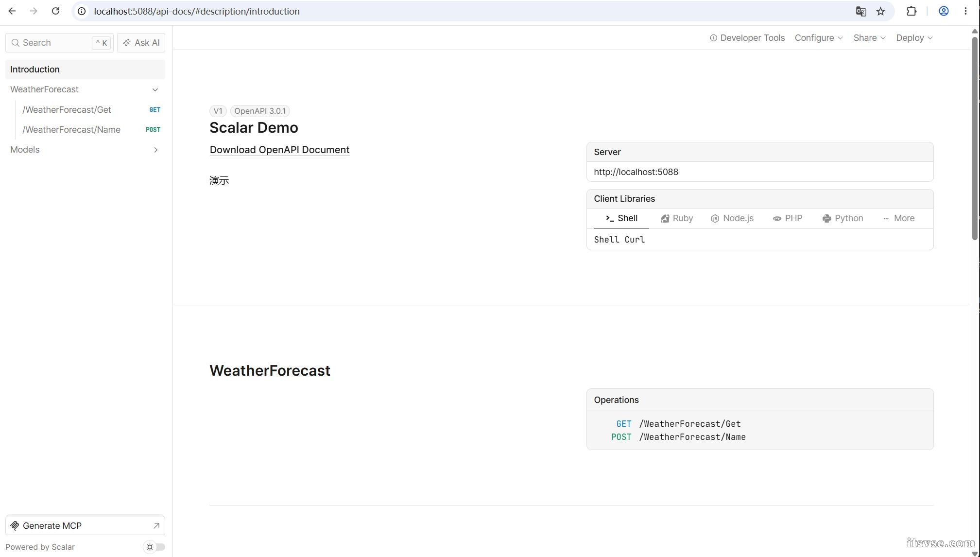Click the Node.js hexagon icon

715,219
